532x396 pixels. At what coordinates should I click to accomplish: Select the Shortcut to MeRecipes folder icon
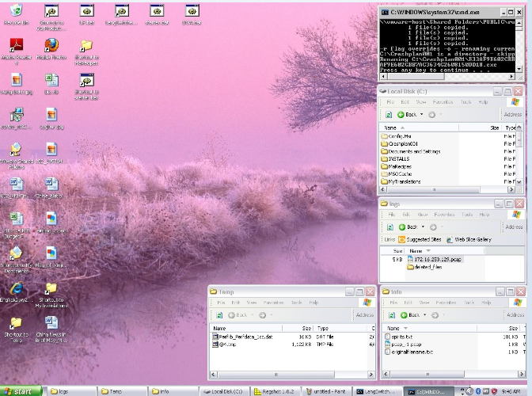pos(86,52)
